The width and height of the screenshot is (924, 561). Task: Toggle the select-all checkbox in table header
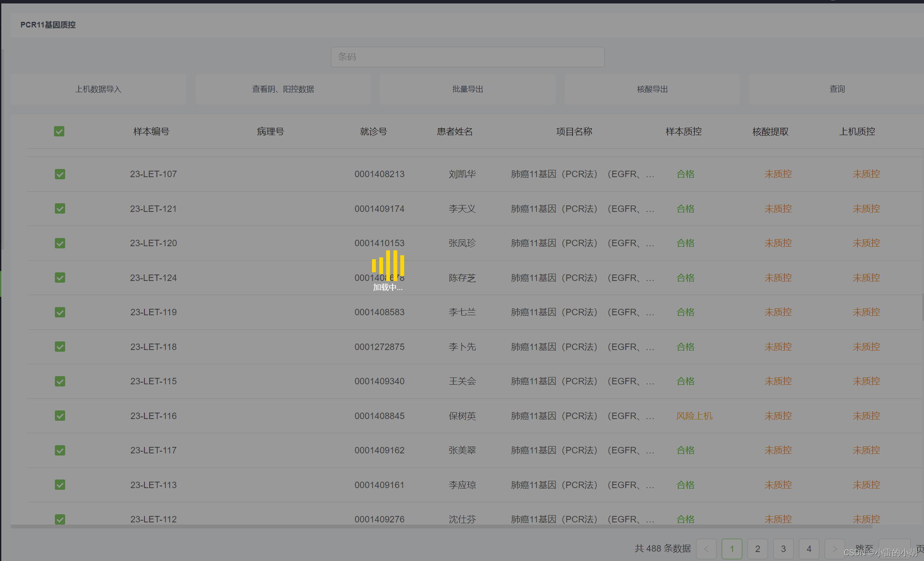59,131
